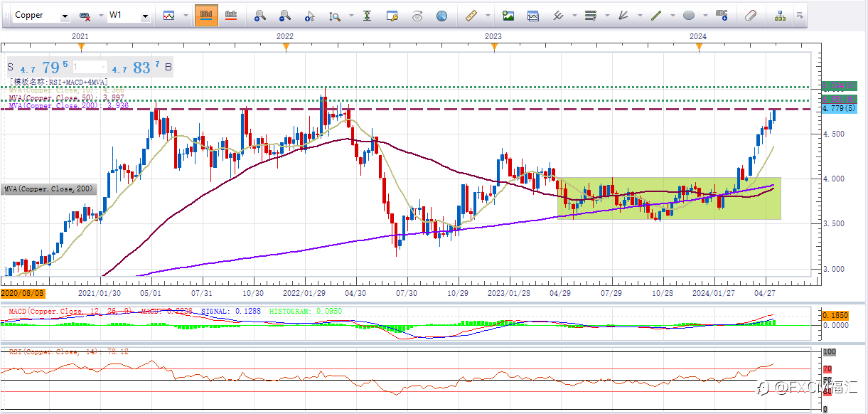Image resolution: width=868 pixels, height=414 pixels.
Task: Choose the green trend line tool
Action: click(656, 15)
